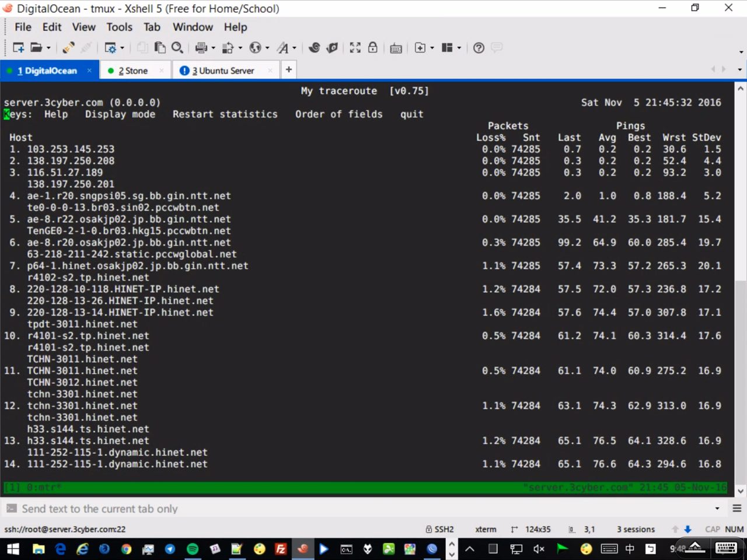
Task: Toggle NUM indicator in status bar
Action: point(734,529)
